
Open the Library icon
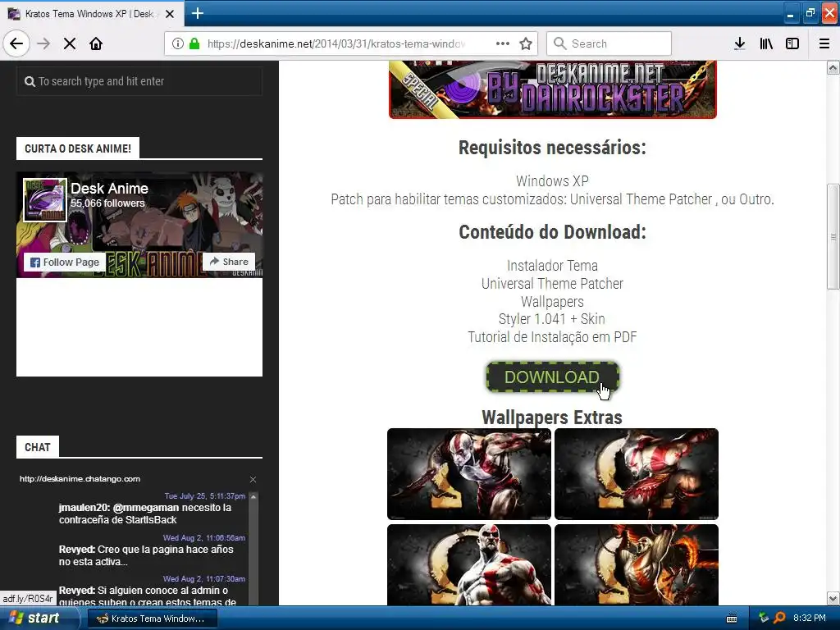point(766,43)
